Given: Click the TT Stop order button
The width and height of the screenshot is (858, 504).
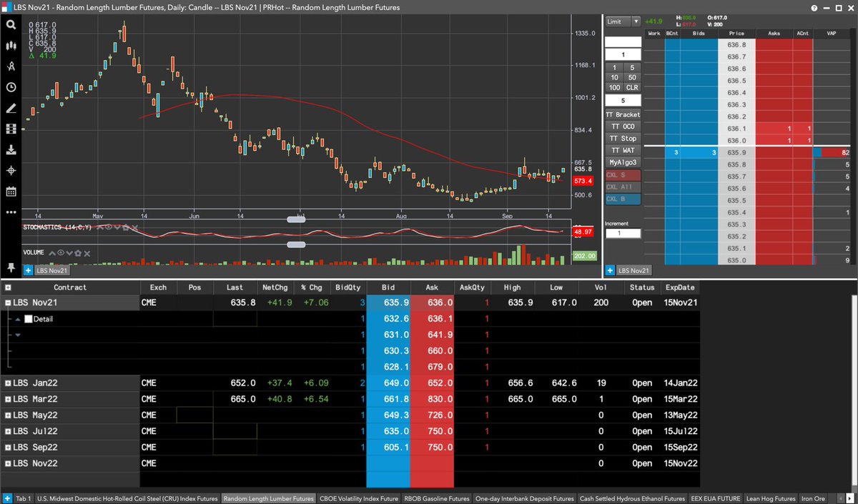Looking at the screenshot, I should (x=623, y=139).
